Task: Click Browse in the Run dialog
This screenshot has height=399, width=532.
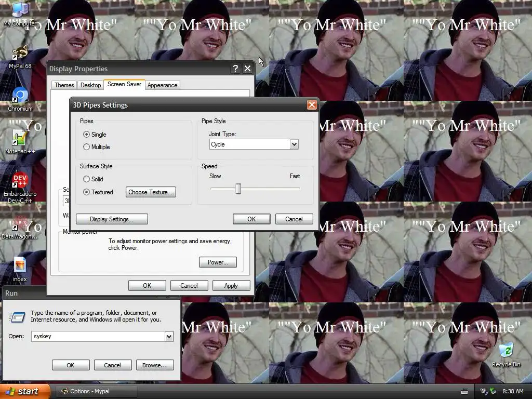Action: tap(155, 365)
